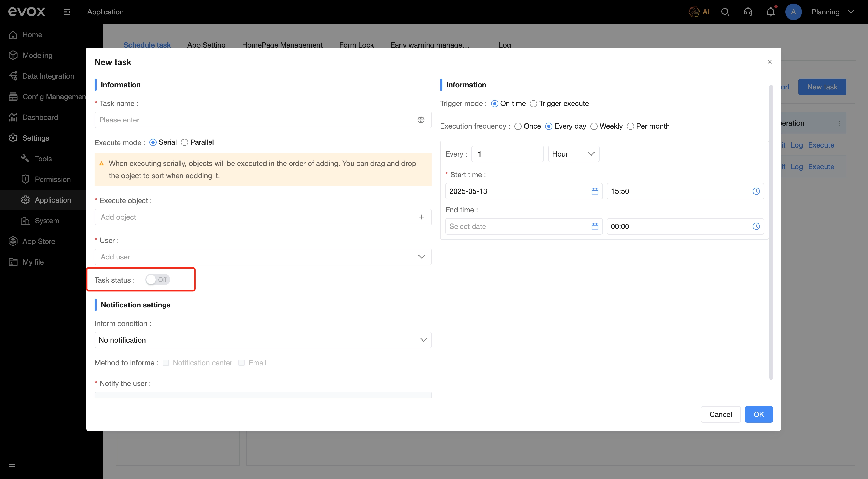Click the Modeling cube icon

point(13,55)
